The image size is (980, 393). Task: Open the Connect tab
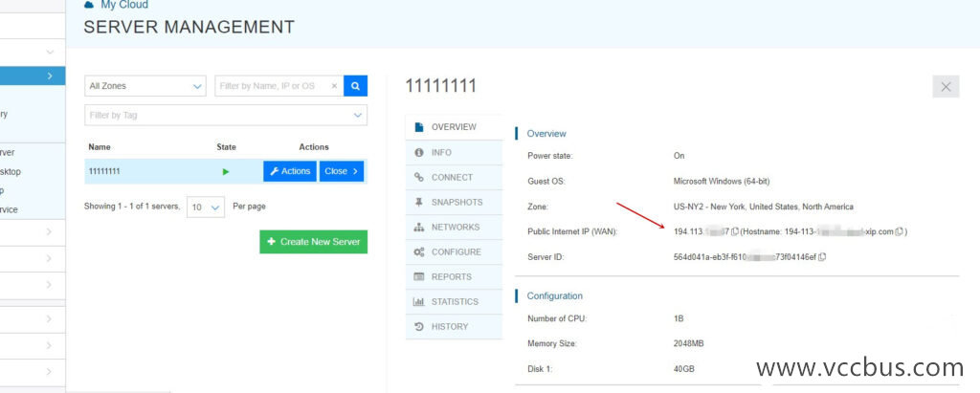click(454, 177)
